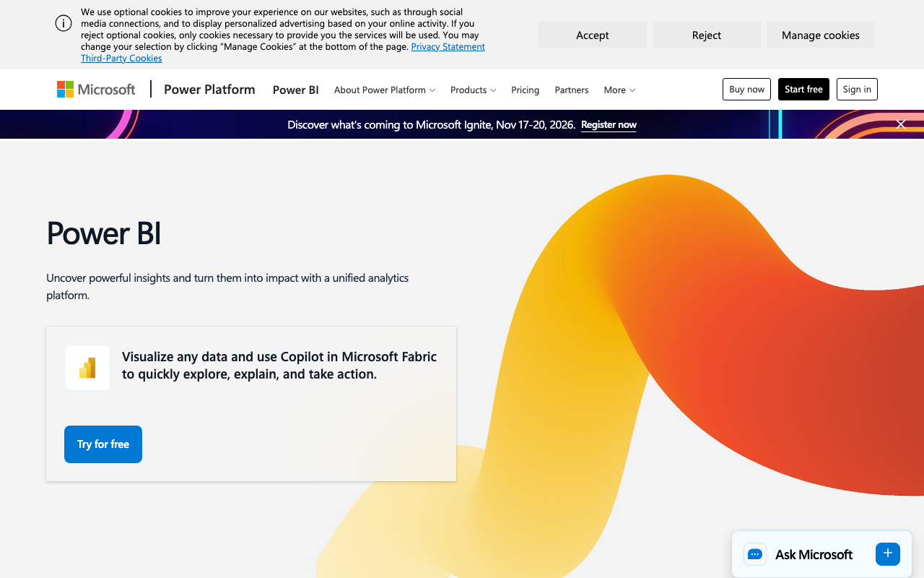Reject optional cookies
The width and height of the screenshot is (924, 578).
707,35
